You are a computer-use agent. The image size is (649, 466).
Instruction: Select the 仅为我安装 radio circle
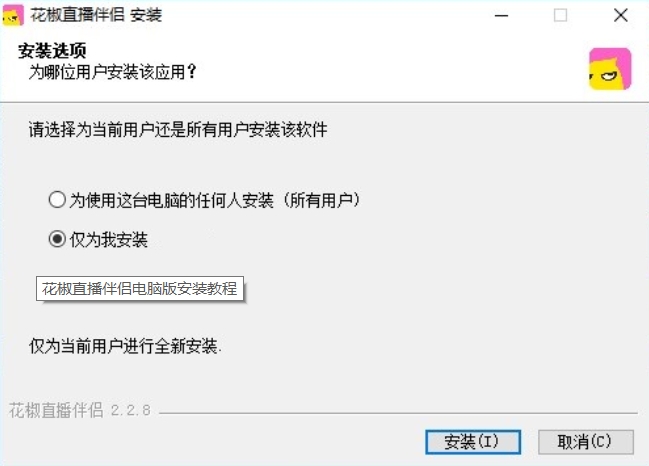[57, 239]
